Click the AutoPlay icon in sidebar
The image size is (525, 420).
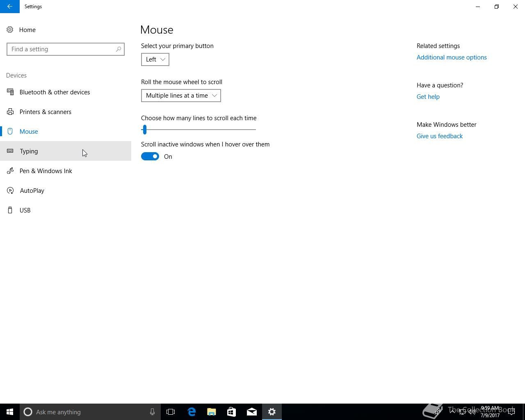(x=10, y=190)
